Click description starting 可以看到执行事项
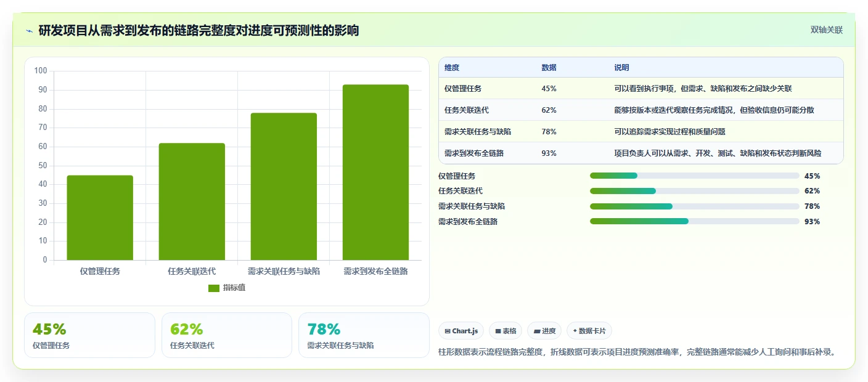868x382 pixels. pos(703,89)
